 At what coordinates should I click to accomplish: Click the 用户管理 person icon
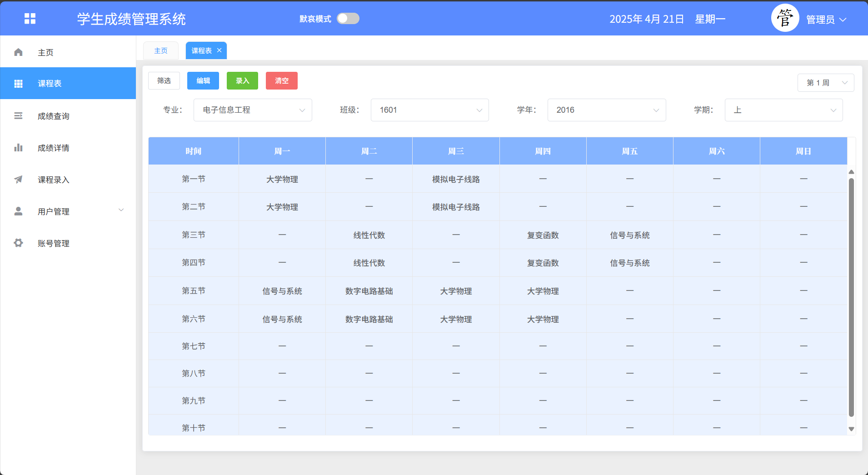18,211
